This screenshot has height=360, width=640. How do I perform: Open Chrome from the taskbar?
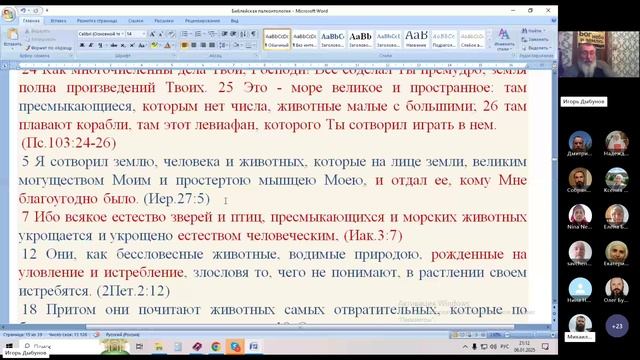click(x=216, y=347)
